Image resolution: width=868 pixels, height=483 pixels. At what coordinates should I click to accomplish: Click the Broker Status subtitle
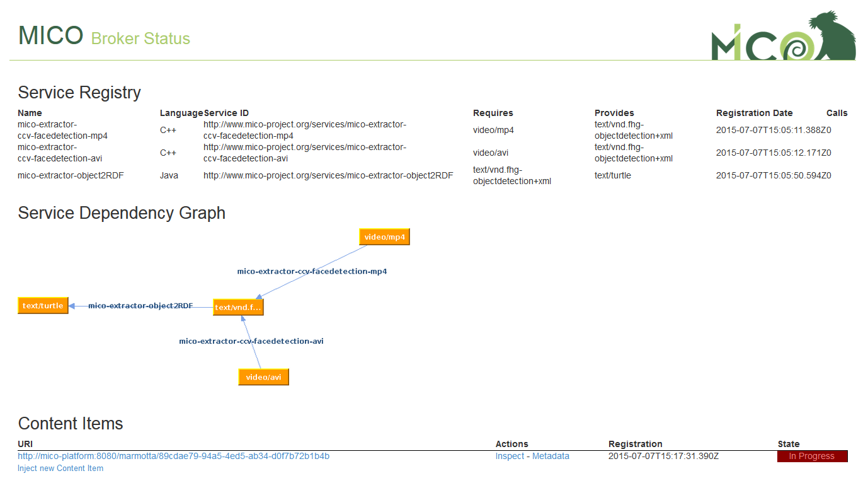[x=140, y=38]
